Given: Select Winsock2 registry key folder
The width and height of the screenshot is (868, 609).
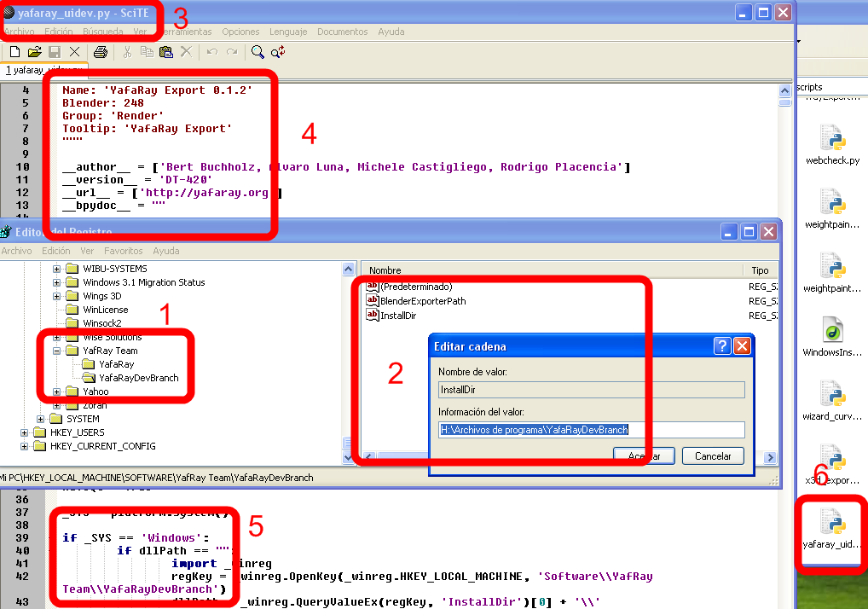Looking at the screenshot, I should tap(94, 323).
